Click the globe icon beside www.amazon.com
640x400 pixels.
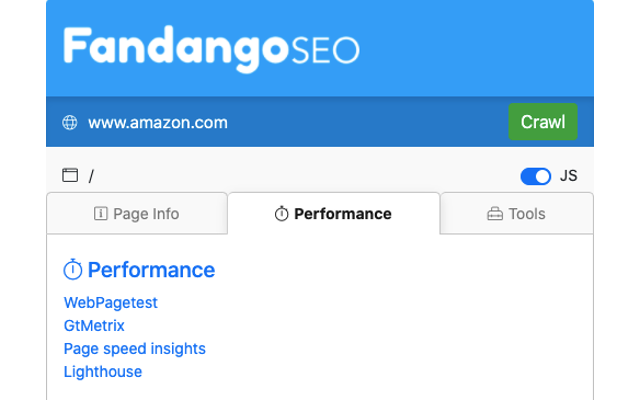(x=70, y=122)
